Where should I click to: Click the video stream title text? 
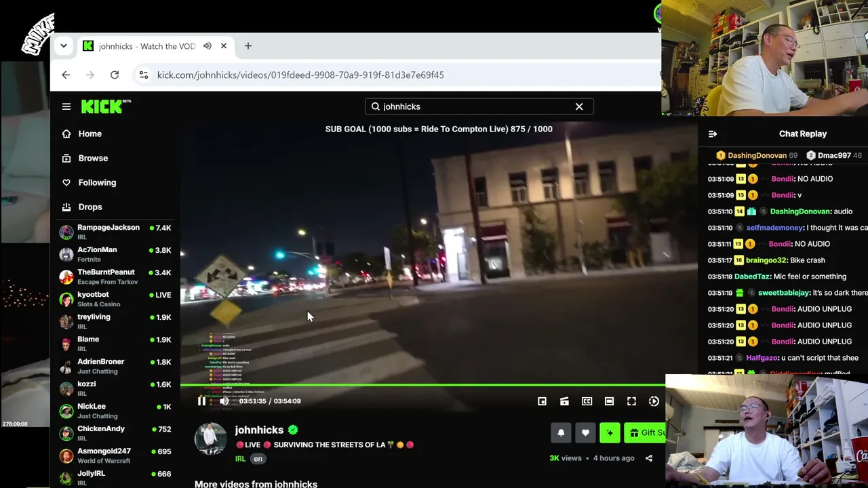coord(325,445)
